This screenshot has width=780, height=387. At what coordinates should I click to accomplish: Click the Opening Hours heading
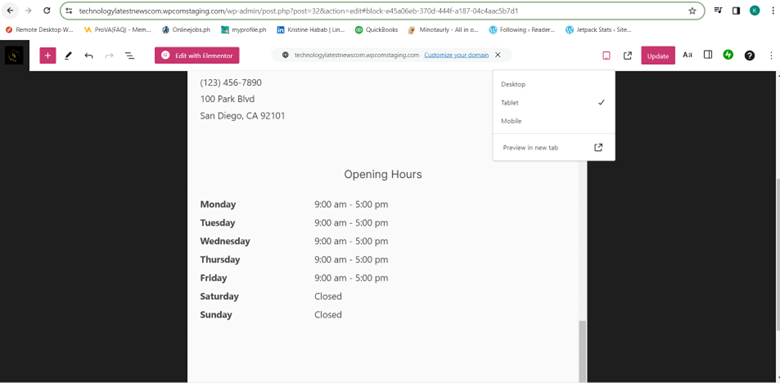click(383, 174)
